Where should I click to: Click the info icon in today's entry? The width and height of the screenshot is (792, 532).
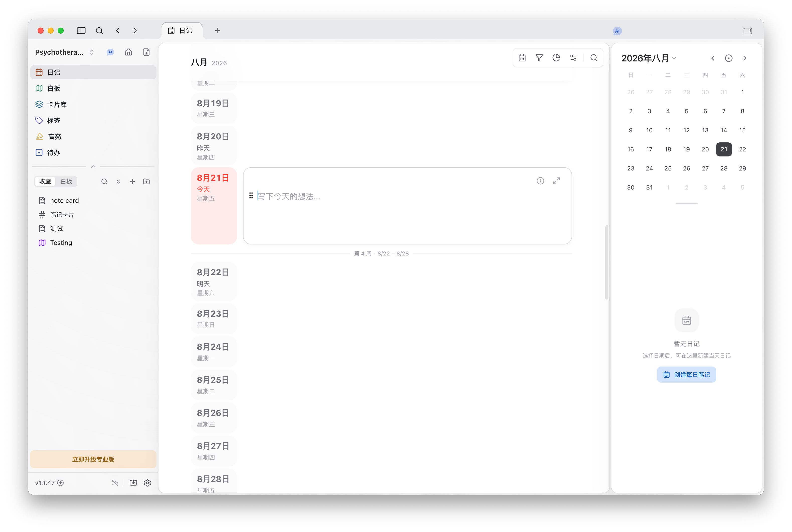coord(540,181)
